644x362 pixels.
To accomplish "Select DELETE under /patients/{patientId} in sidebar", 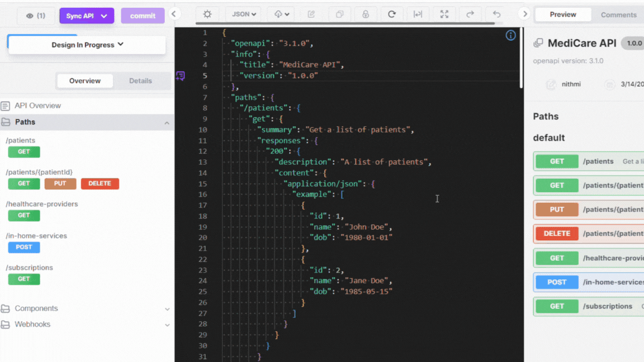I will (x=100, y=184).
